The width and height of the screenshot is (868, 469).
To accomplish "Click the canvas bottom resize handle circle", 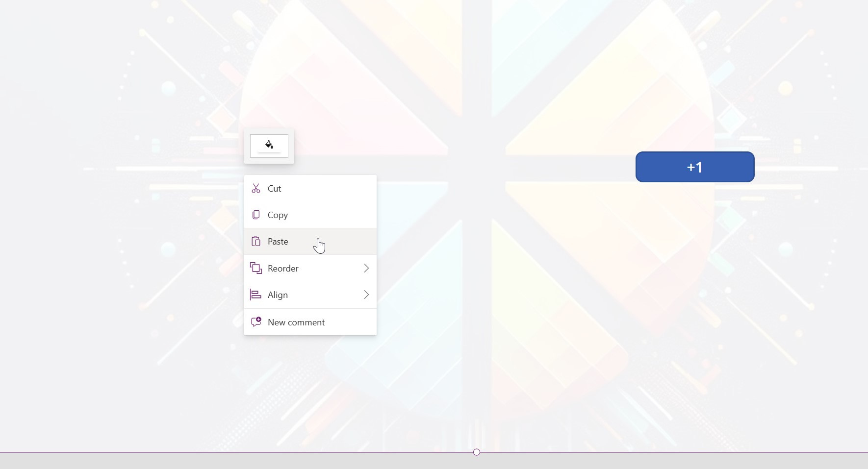I will tap(477, 452).
